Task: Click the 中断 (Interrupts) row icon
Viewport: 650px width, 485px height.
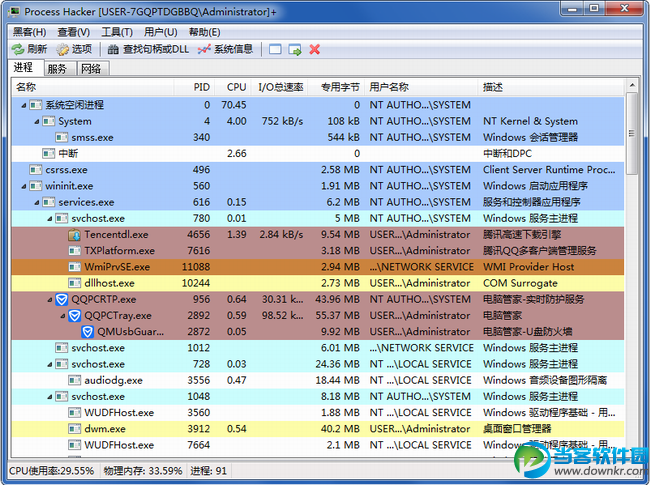Action: (49, 154)
